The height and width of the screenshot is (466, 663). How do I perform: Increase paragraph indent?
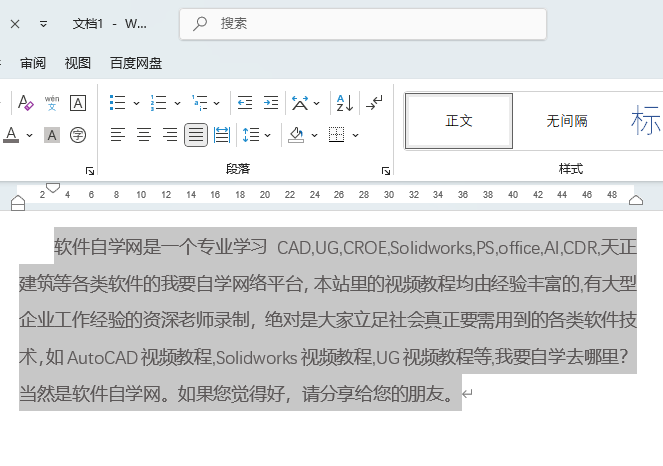point(271,103)
